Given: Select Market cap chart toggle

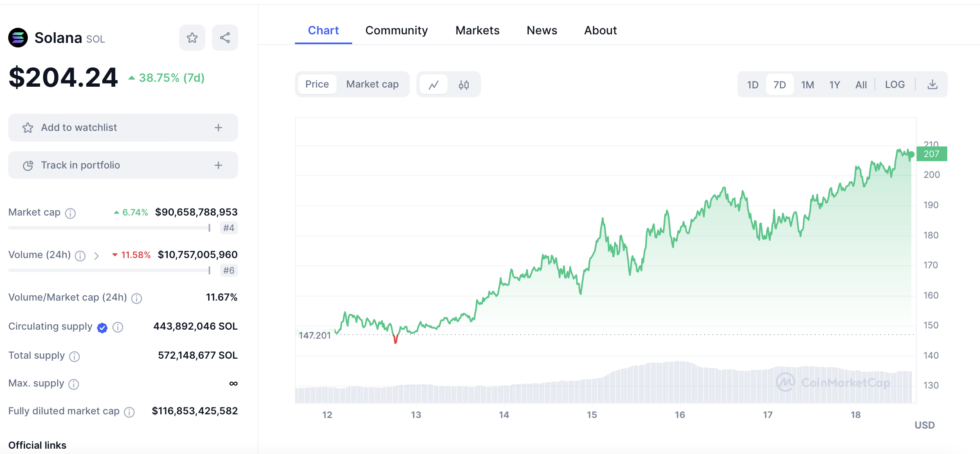Looking at the screenshot, I should click(x=372, y=84).
